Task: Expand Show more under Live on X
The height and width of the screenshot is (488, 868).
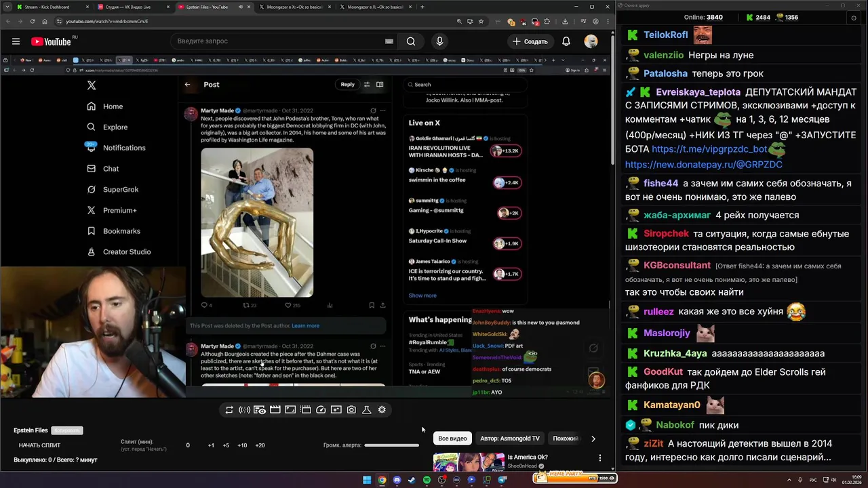Action: pyautogui.click(x=422, y=296)
